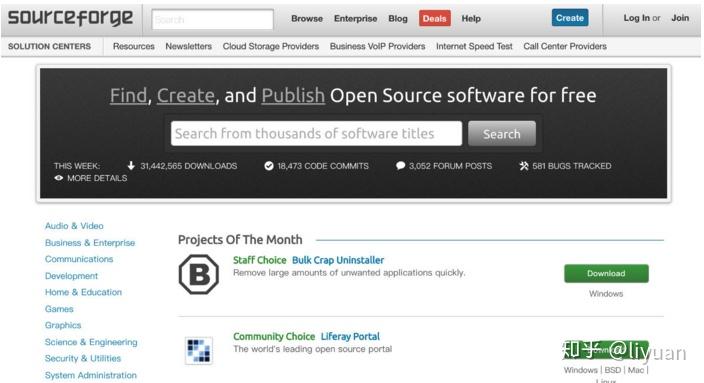Click the MORE DETAILS link
This screenshot has height=383, width=704.
coord(97,178)
